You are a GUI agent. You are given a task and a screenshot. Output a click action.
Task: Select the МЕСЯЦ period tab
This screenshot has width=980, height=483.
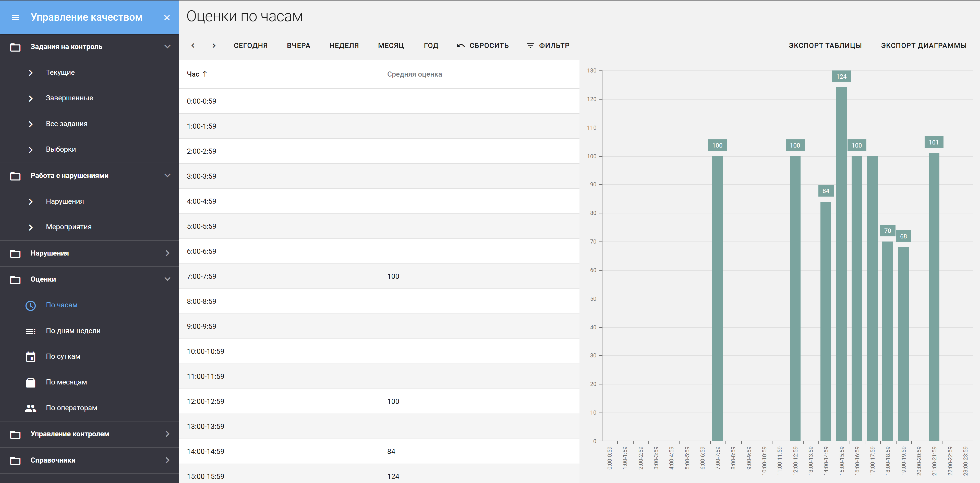point(391,46)
